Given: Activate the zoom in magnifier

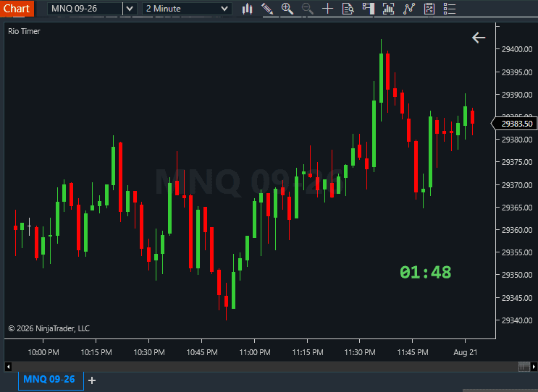Looking at the screenshot, I should click(x=287, y=9).
